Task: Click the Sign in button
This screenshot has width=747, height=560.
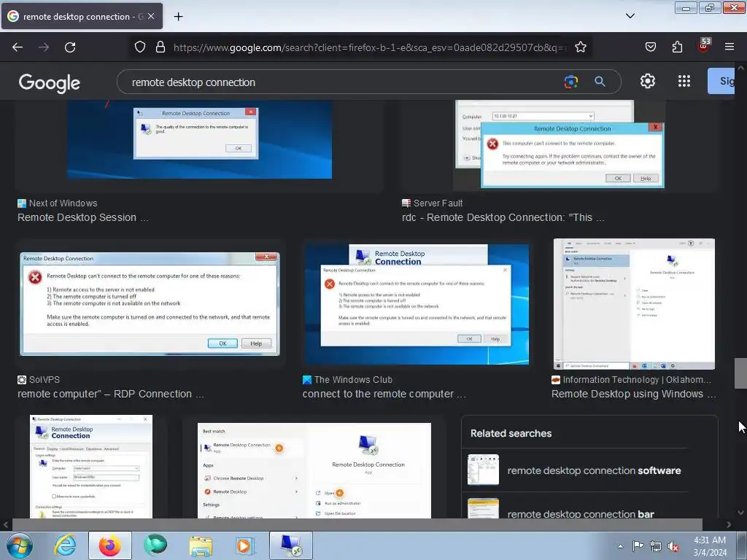Action: [x=721, y=81]
